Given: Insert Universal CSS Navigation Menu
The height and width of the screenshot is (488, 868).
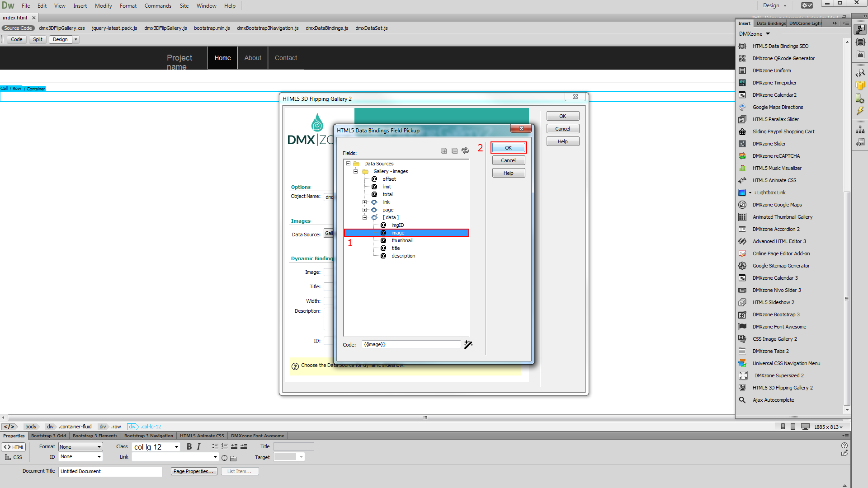Looking at the screenshot, I should click(786, 363).
